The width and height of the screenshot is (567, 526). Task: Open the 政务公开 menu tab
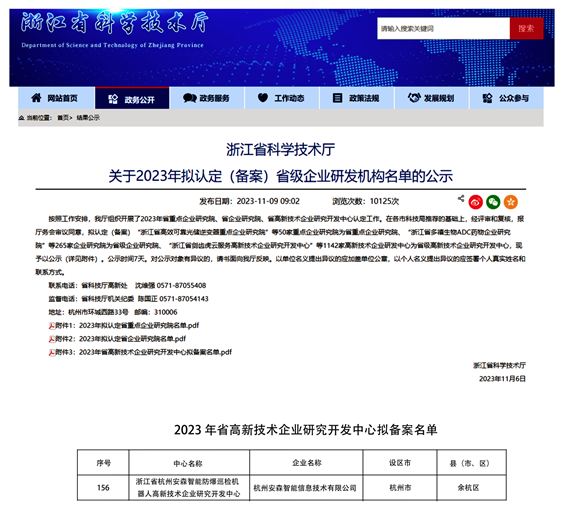[x=132, y=98]
